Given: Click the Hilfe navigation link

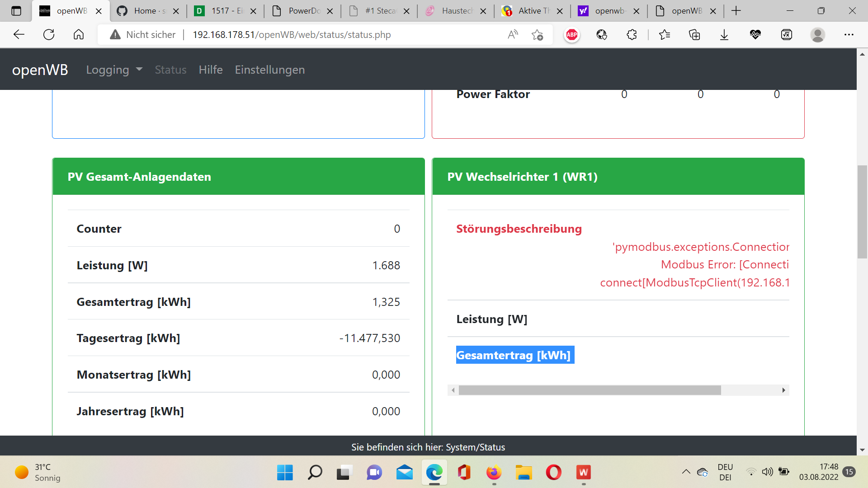Looking at the screenshot, I should [211, 70].
